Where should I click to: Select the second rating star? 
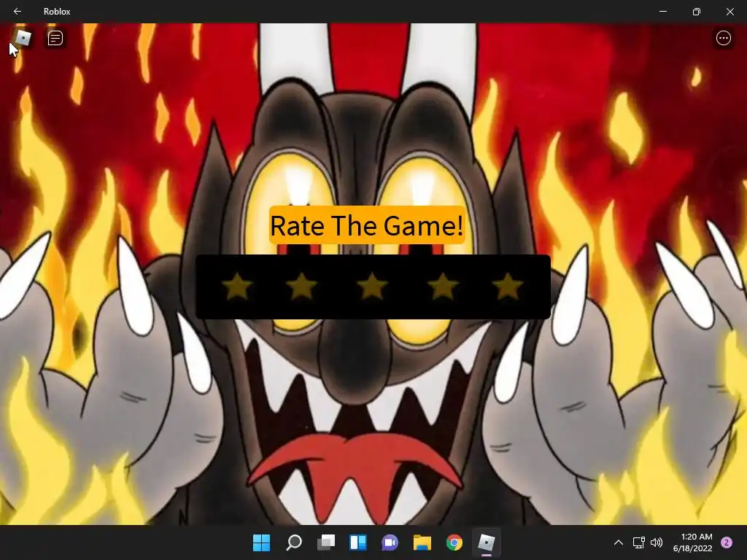[301, 286]
